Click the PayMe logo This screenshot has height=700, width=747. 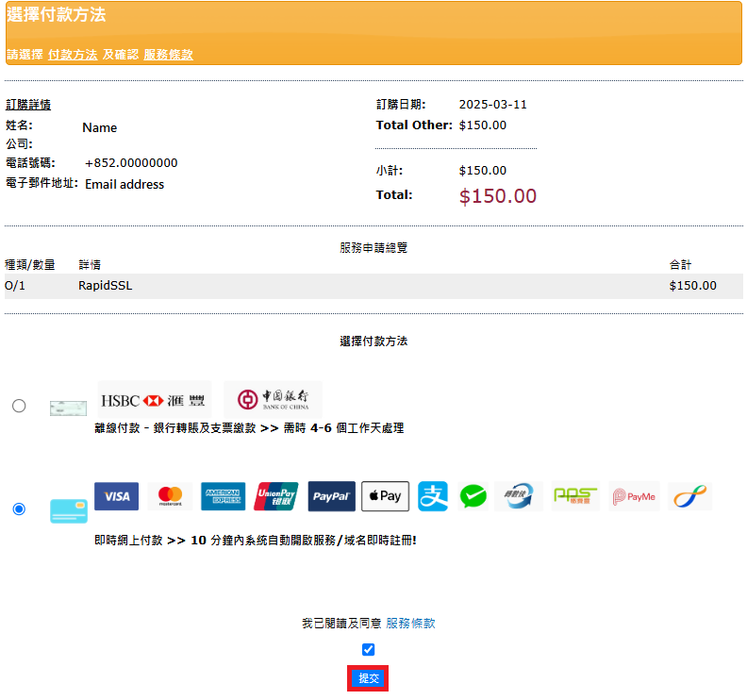tap(633, 496)
